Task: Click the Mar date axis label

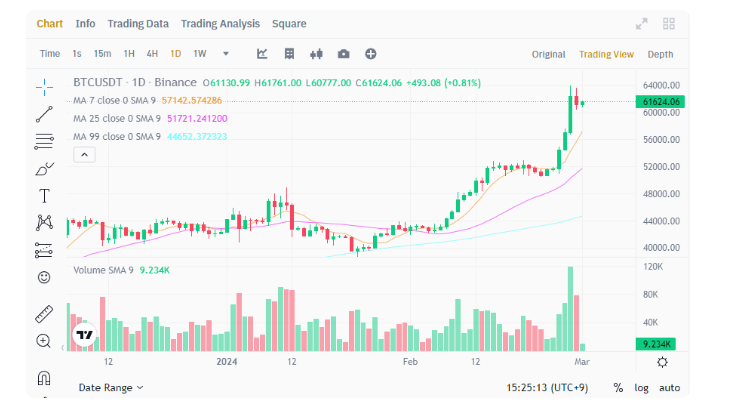Action: [582, 362]
